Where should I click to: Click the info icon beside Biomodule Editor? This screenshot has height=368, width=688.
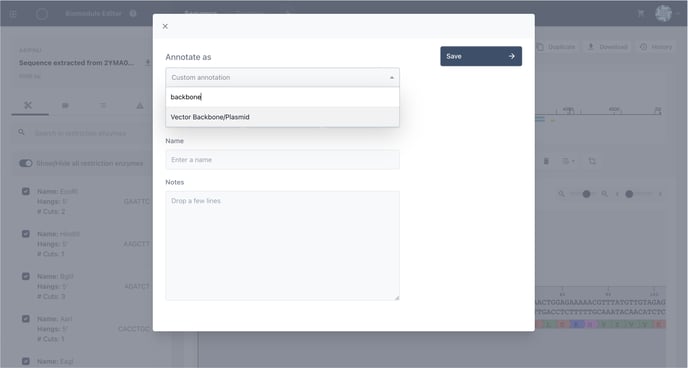133,14
